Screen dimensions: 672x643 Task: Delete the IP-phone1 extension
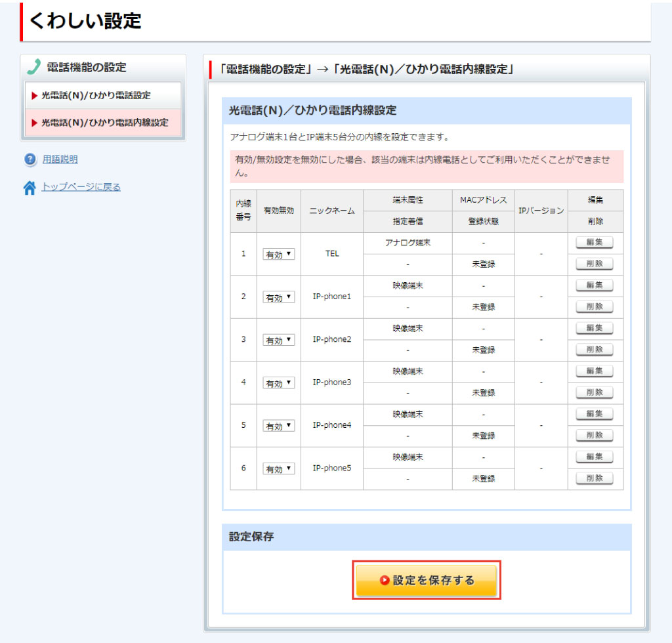pos(595,306)
